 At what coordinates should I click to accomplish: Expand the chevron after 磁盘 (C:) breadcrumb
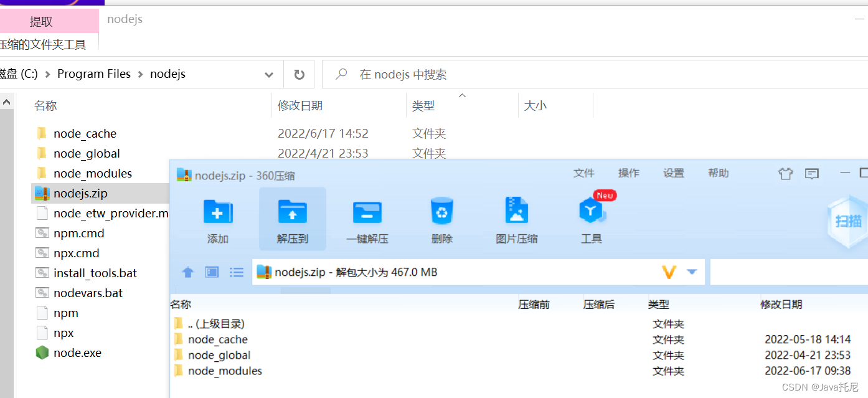click(47, 74)
